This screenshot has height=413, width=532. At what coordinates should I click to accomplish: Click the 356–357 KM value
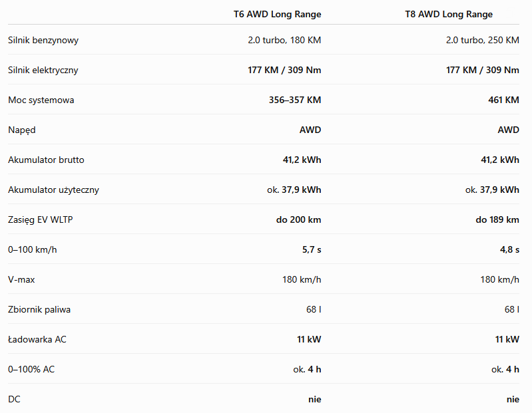pyautogui.click(x=295, y=100)
